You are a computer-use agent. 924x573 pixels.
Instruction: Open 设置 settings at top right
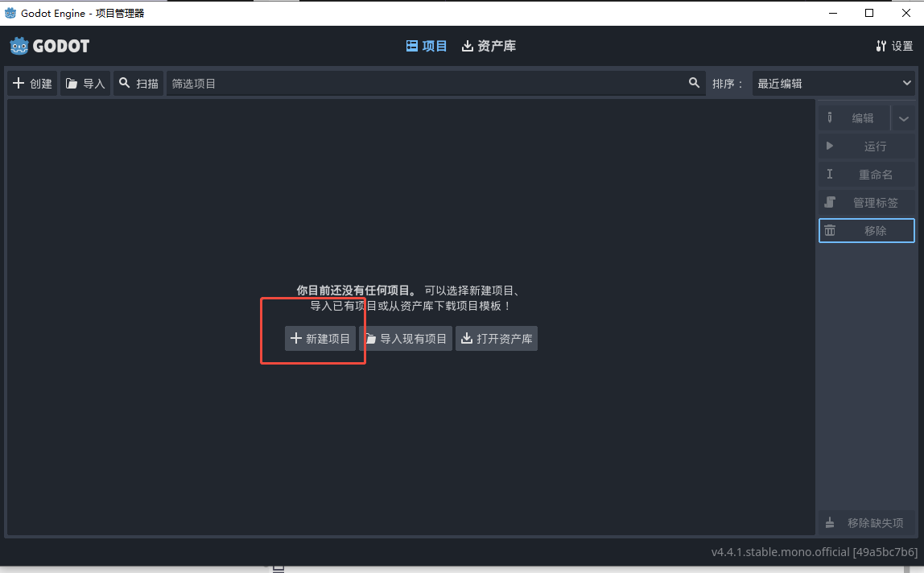click(x=894, y=46)
